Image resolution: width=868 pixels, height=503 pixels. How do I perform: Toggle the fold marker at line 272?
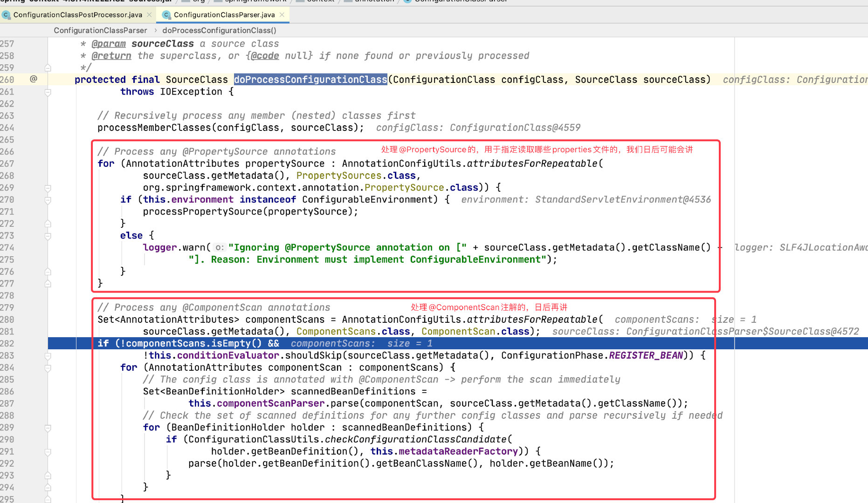pyautogui.click(x=48, y=224)
